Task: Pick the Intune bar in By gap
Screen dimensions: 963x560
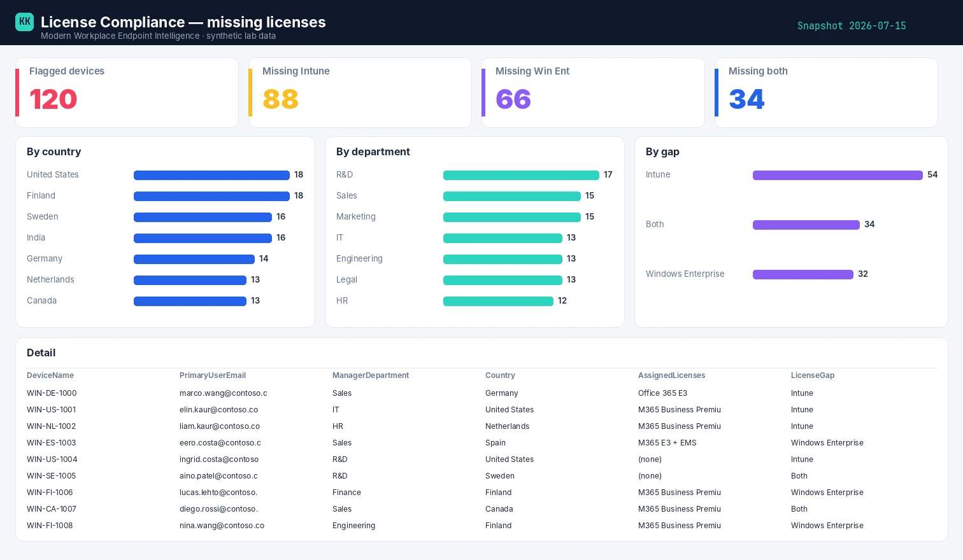Action: 838,175
